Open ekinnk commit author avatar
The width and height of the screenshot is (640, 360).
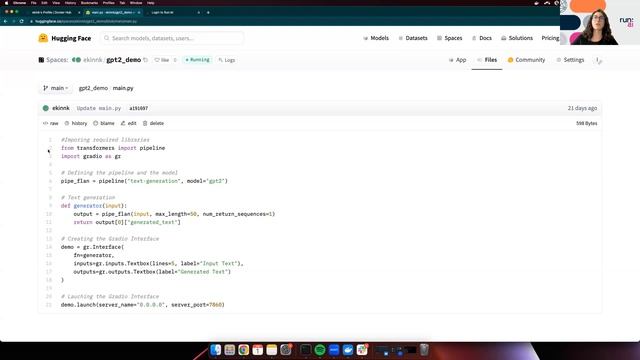[x=46, y=108]
